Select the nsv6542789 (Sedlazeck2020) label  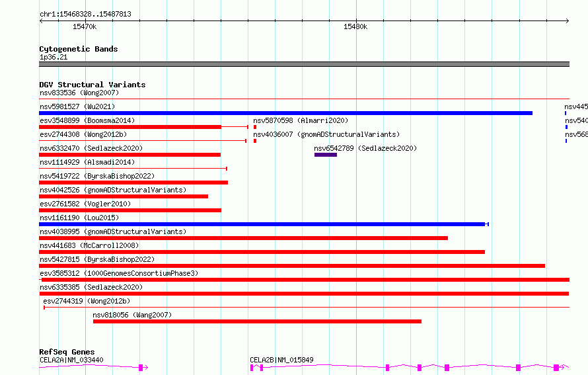tap(365, 148)
